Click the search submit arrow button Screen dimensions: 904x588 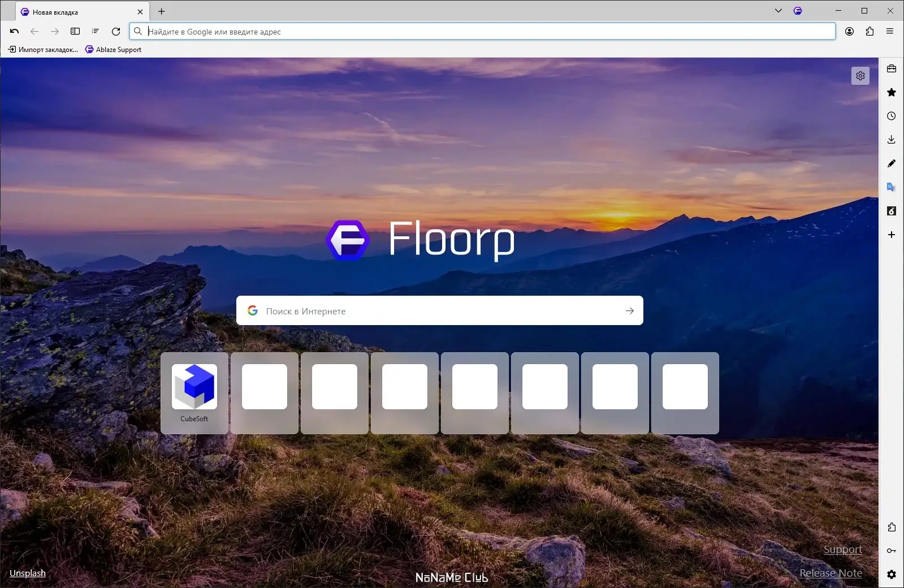coord(630,311)
